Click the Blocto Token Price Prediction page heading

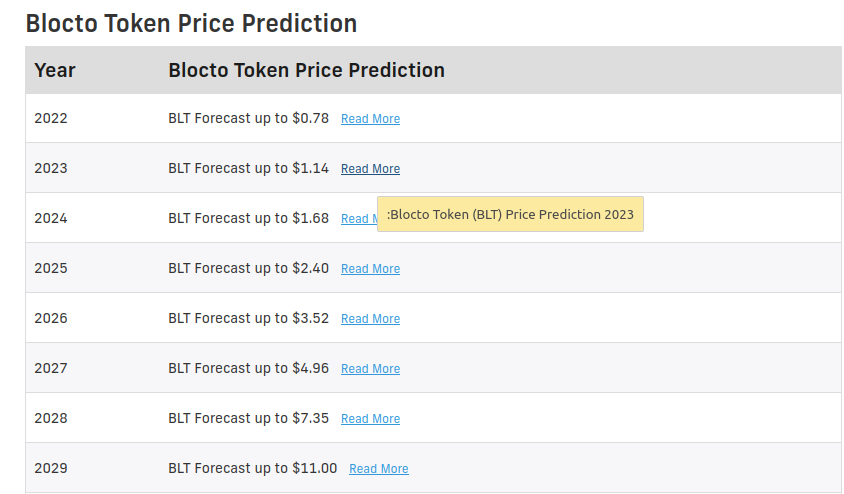pos(191,24)
